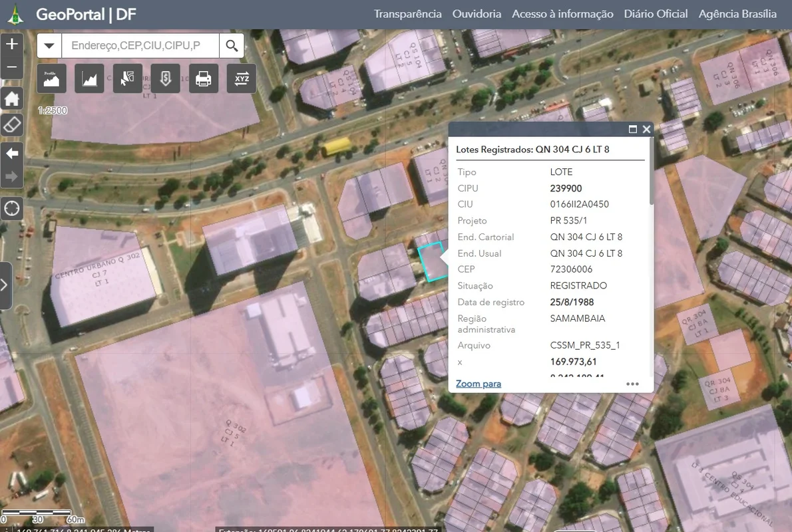Screen dimensions: 792x532
Task: Return to the default map extent (home)
Action: (x=12, y=99)
